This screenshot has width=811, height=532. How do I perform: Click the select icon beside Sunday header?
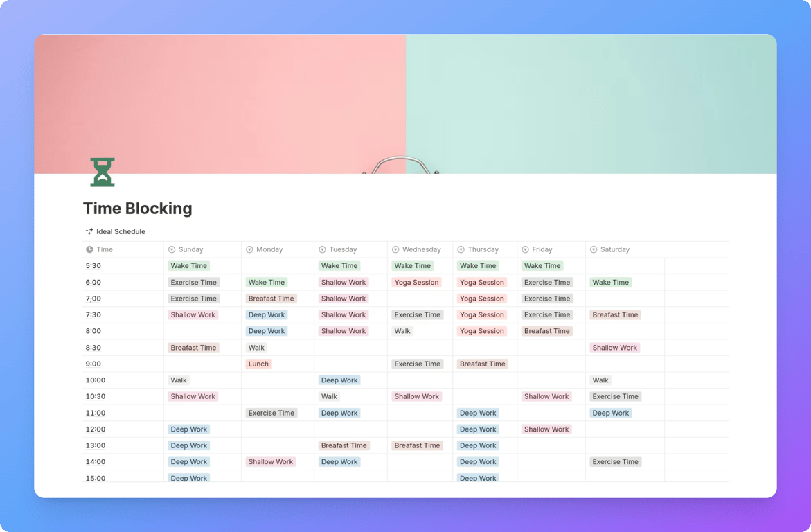(172, 249)
